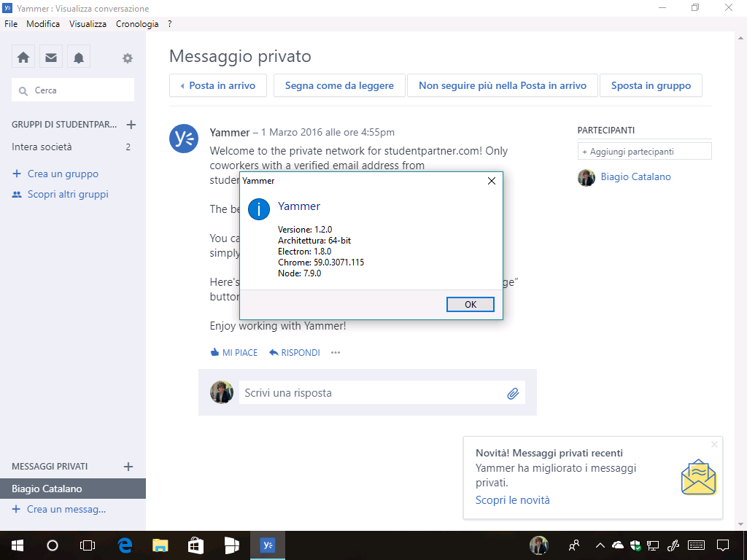Select Biagio Catalano private message
This screenshot has width=747, height=560.
coord(73,489)
